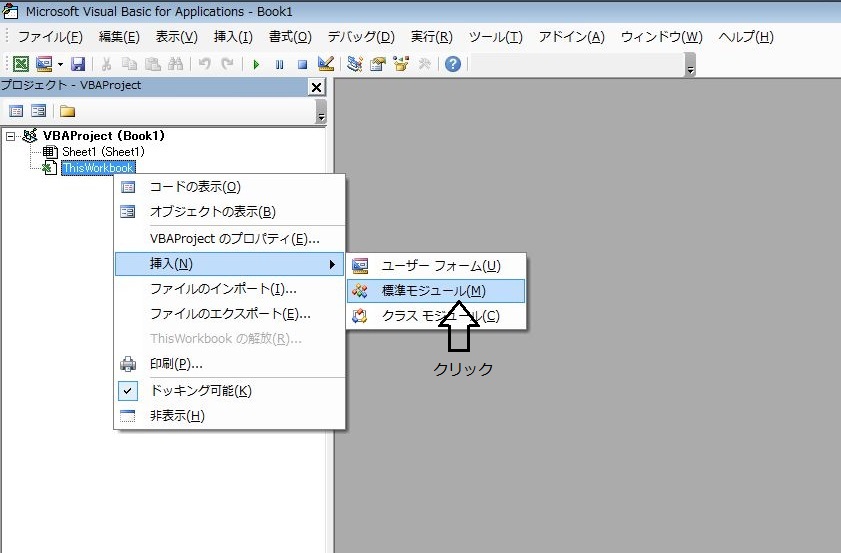This screenshot has height=553, width=841.
Task: Open the 編集(E) menu
Action: click(119, 36)
